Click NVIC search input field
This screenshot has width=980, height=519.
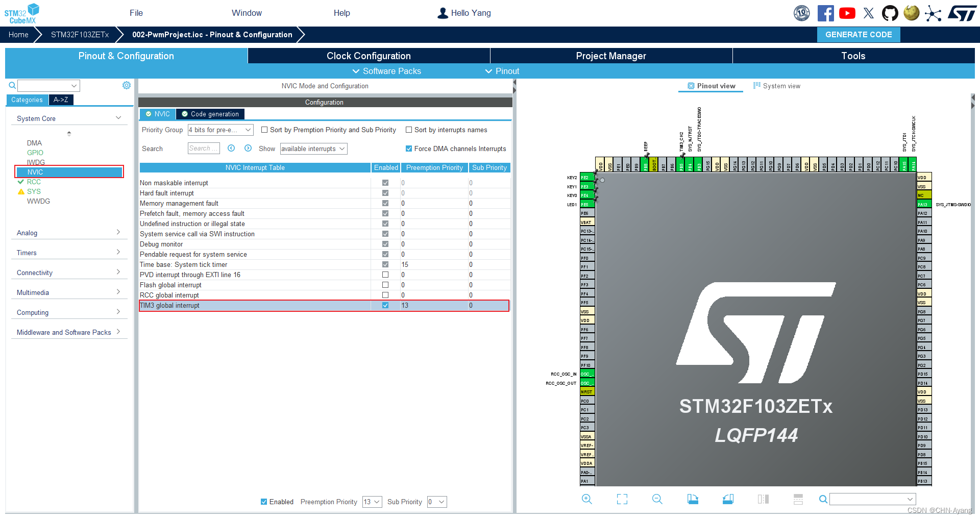click(x=204, y=148)
